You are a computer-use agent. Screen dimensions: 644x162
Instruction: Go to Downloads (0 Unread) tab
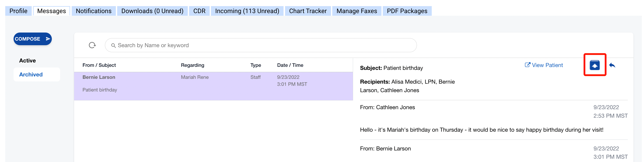pos(152,11)
